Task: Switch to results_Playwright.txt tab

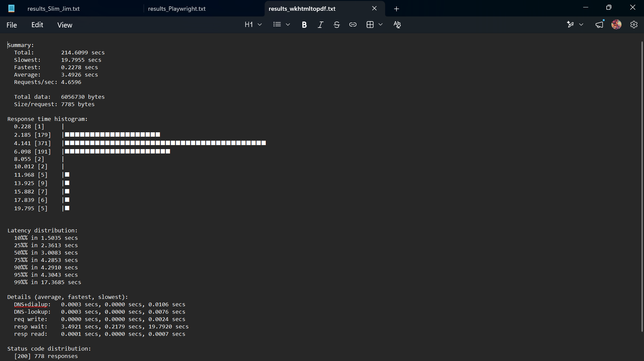Action: coord(177,9)
